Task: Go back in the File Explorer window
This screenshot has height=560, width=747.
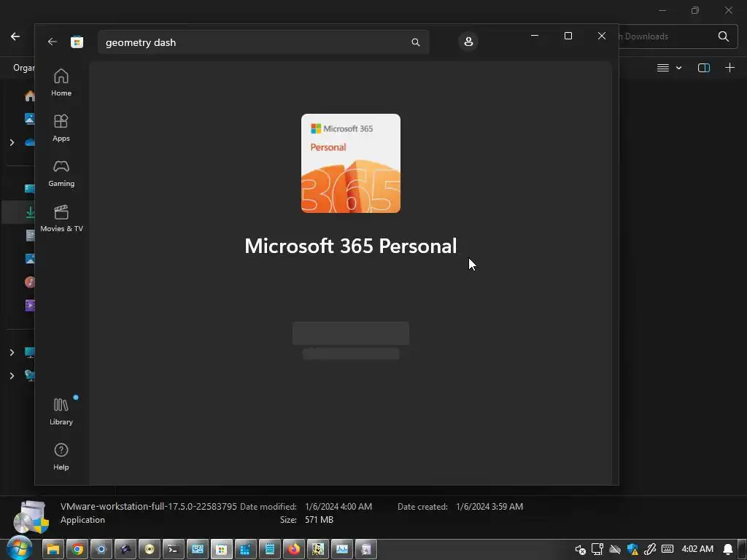Action: point(15,36)
